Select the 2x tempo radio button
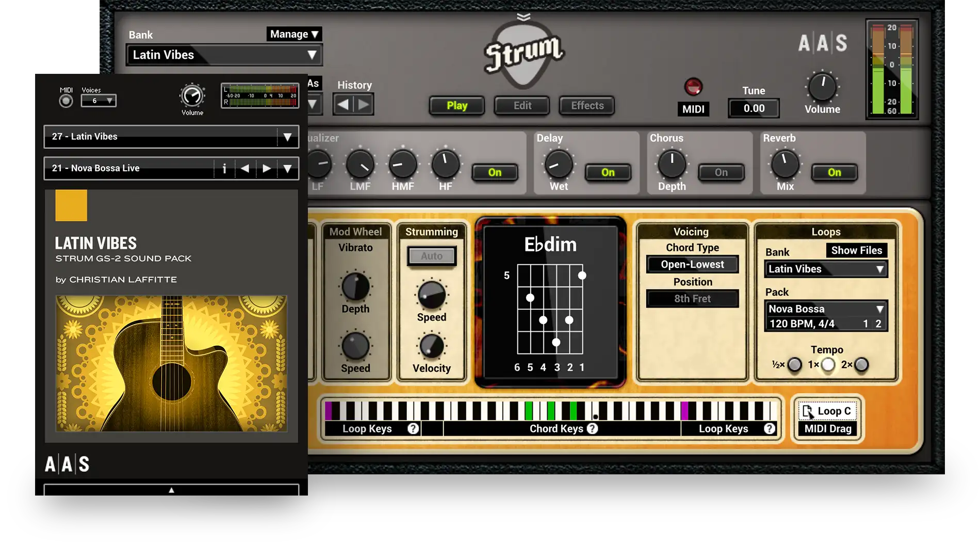The width and height of the screenshot is (980, 542). (861, 365)
